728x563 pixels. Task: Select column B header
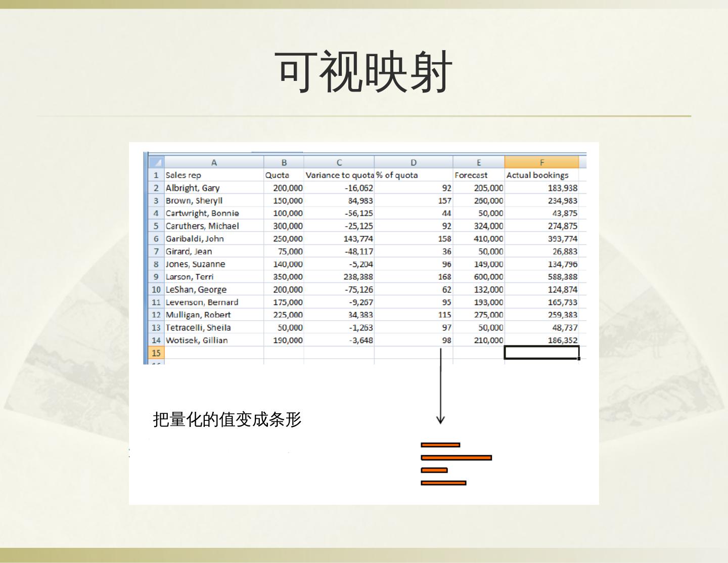284,162
